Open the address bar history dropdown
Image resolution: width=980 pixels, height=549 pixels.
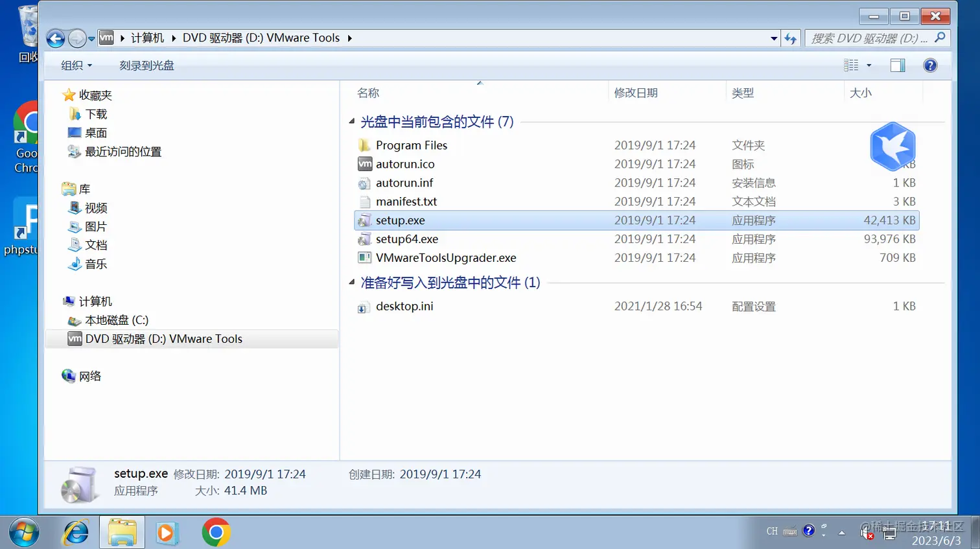(x=773, y=38)
